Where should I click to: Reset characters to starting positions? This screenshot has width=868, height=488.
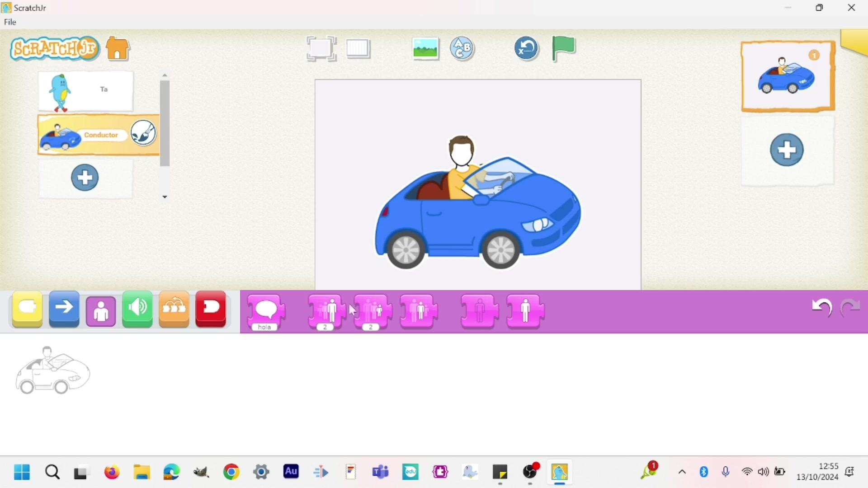[526, 48]
